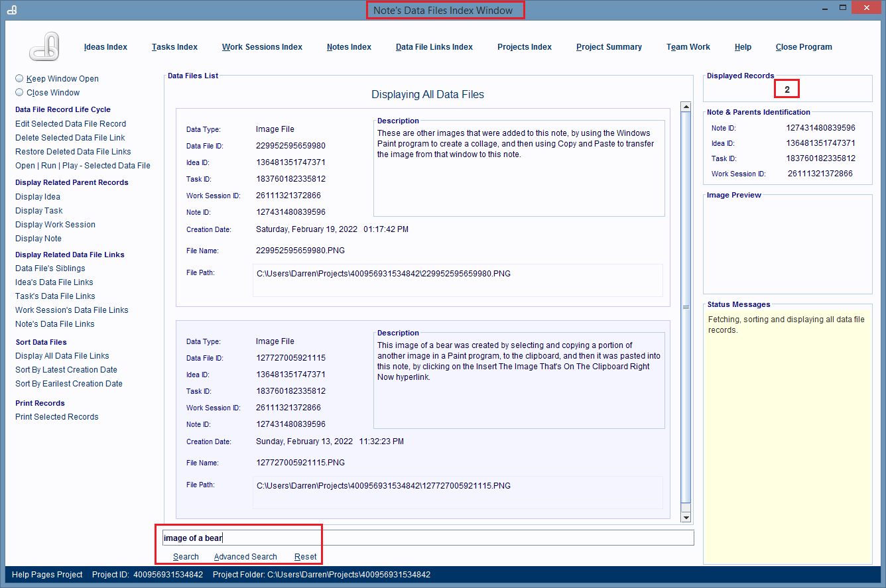This screenshot has width=886, height=588.
Task: Click file path of 127727005921115.PNG
Action: click(x=458, y=493)
